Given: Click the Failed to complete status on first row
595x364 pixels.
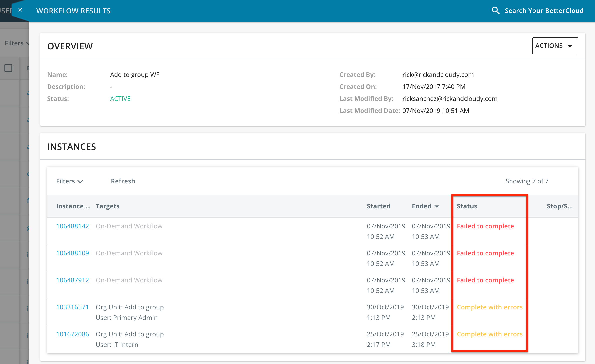Looking at the screenshot, I should coord(485,226).
